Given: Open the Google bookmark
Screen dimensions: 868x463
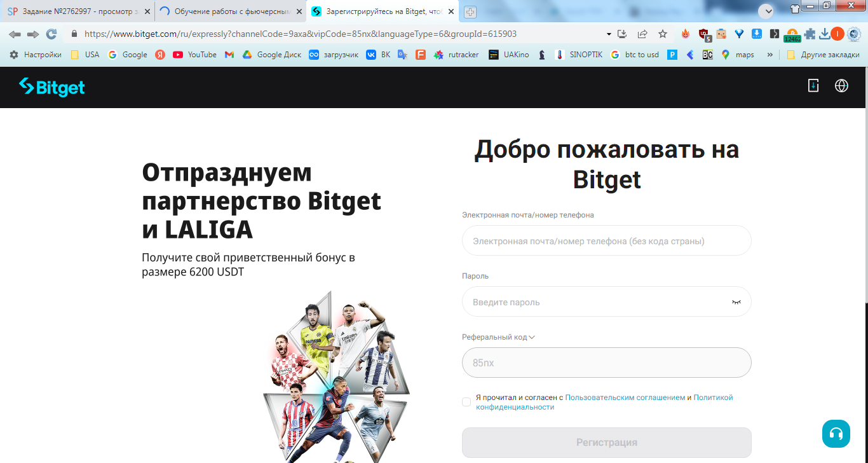Looking at the screenshot, I should (128, 55).
